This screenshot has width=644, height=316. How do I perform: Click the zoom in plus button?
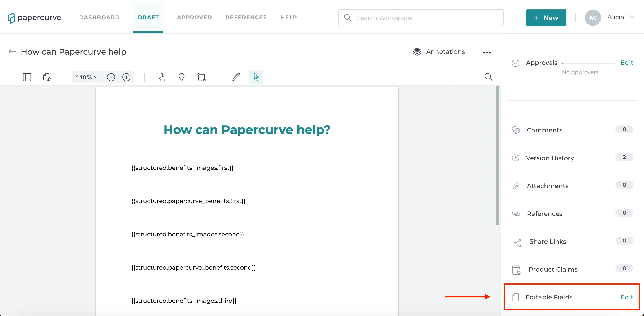point(126,77)
